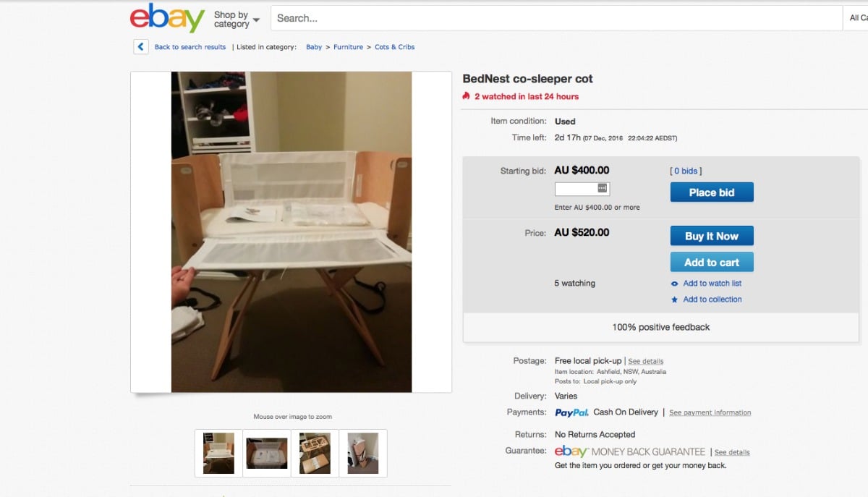Open the 0 bids link
This screenshot has width=868, height=497.
tap(686, 171)
